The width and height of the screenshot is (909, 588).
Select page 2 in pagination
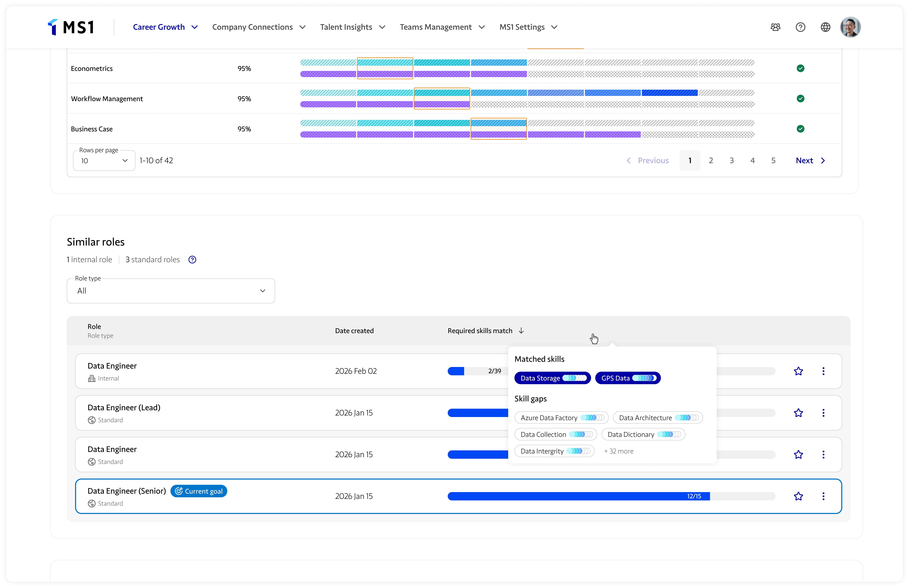[x=711, y=160]
